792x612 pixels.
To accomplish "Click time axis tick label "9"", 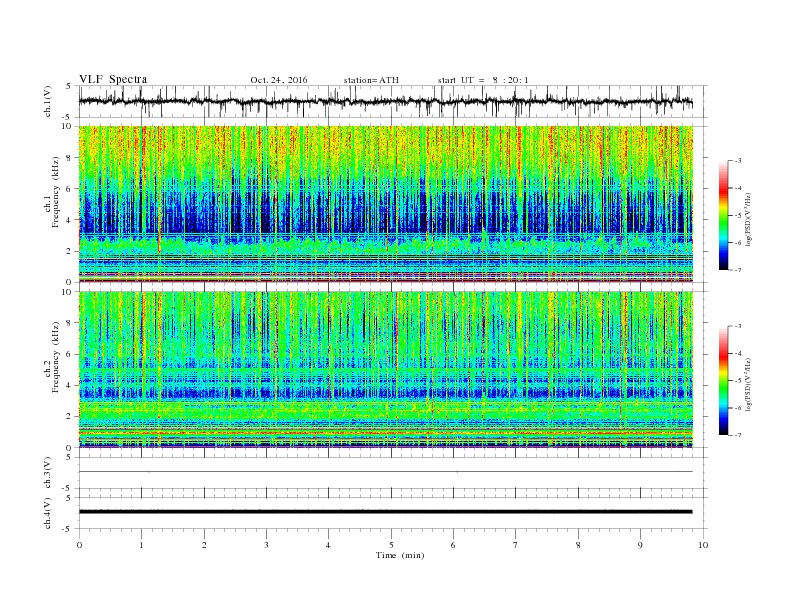I will point(640,545).
